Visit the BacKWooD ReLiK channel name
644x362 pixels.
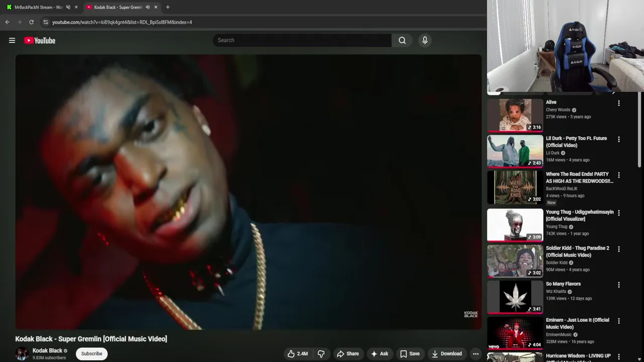coord(562,189)
